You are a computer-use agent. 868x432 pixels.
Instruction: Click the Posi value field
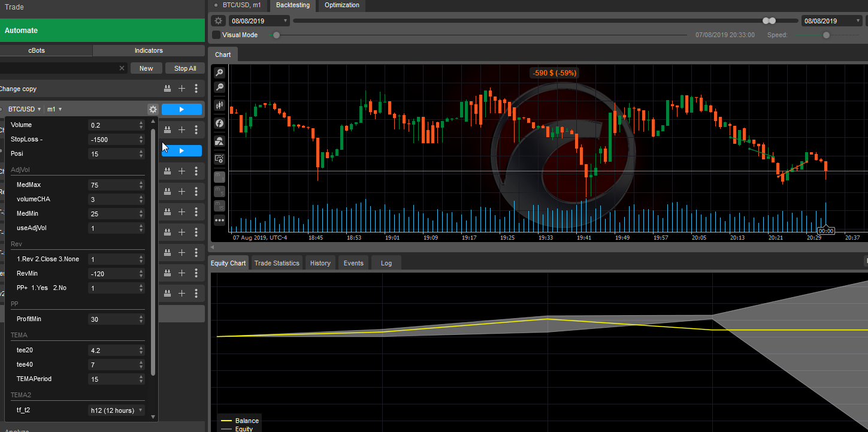(116, 154)
